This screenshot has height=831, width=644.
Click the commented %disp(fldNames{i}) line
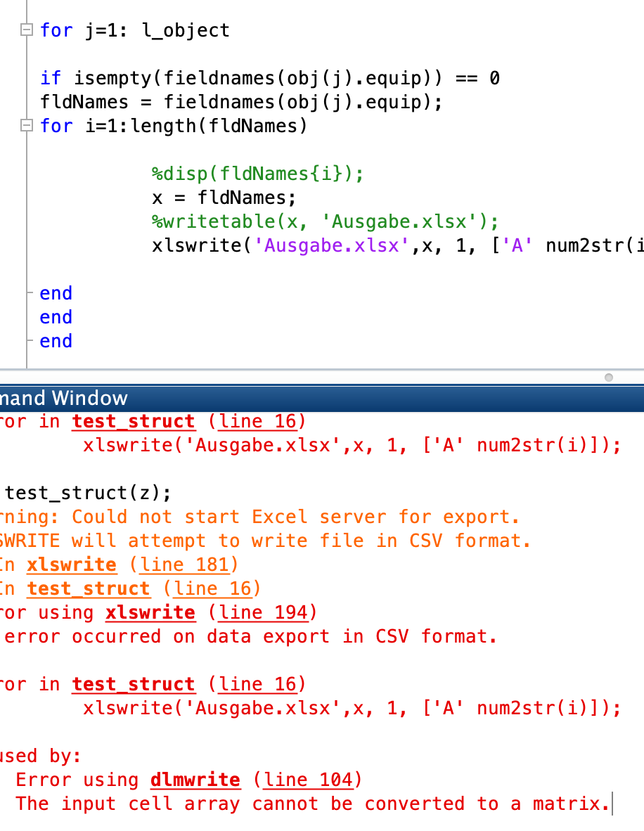[257, 174]
